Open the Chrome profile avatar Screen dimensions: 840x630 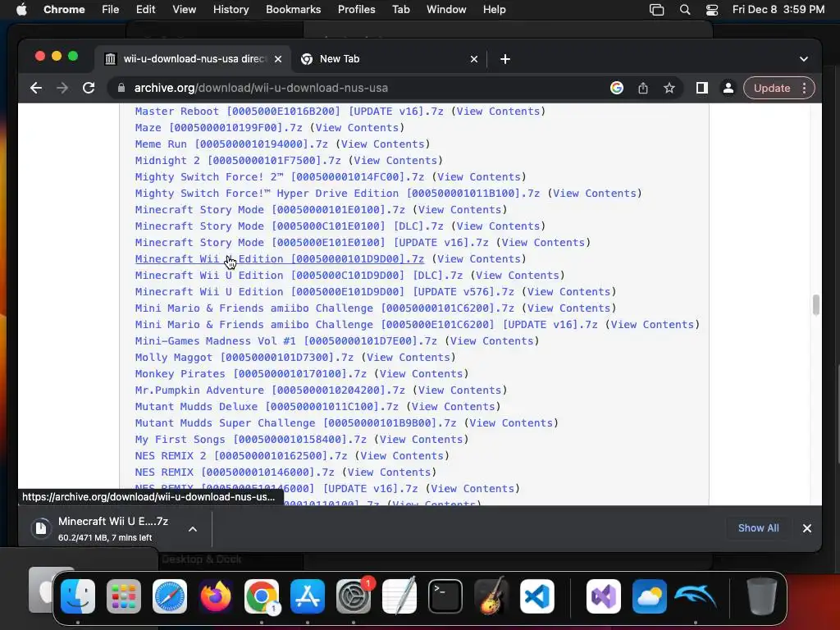click(728, 88)
